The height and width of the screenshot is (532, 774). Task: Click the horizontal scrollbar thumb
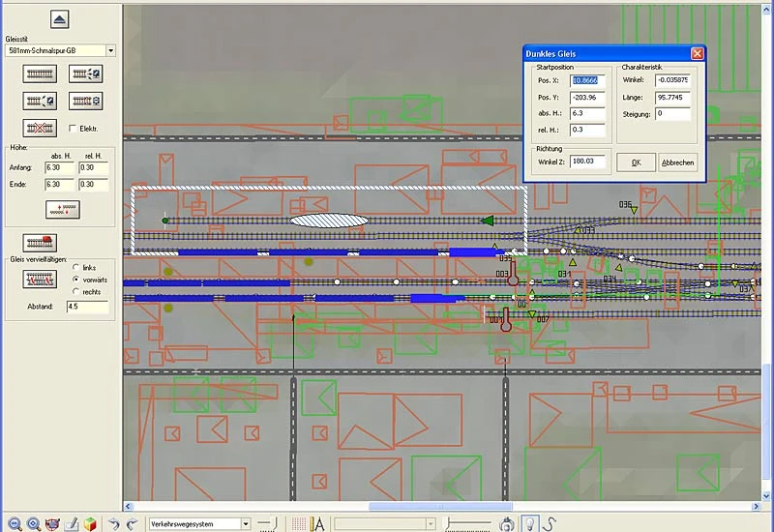pyautogui.click(x=440, y=506)
